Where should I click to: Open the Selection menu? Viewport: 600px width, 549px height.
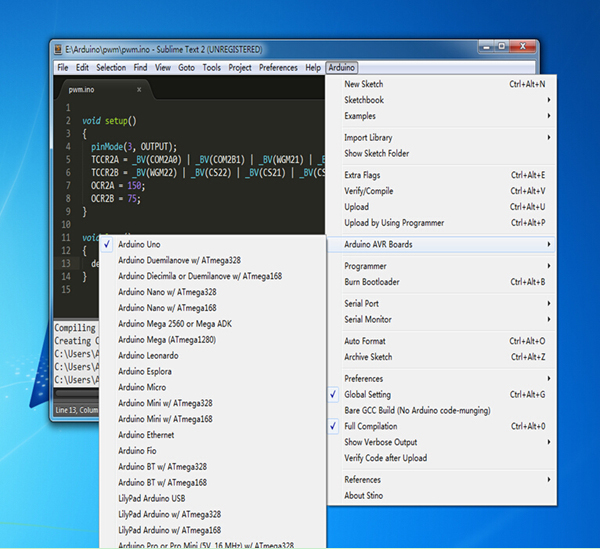(111, 68)
